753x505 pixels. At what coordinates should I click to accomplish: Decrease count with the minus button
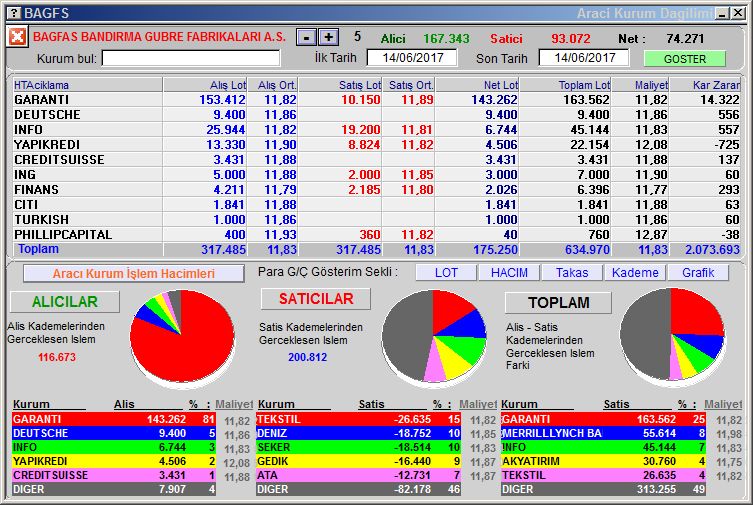(x=306, y=37)
